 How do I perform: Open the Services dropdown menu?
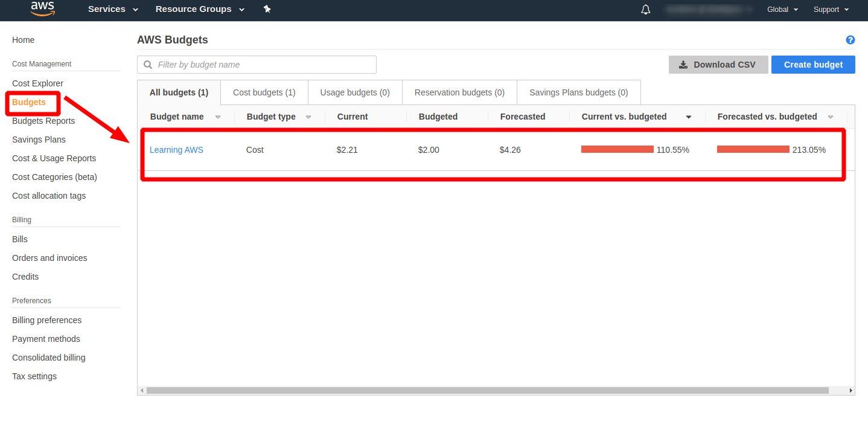tap(113, 9)
